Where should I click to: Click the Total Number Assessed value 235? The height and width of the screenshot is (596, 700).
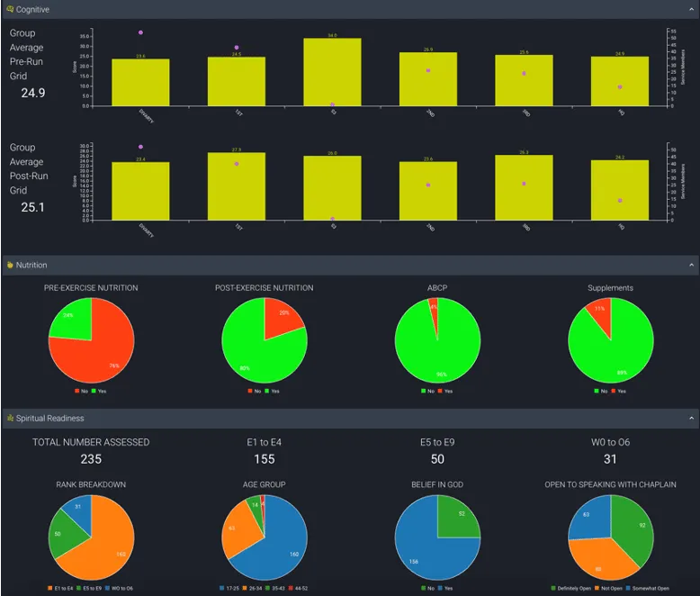[x=91, y=459]
